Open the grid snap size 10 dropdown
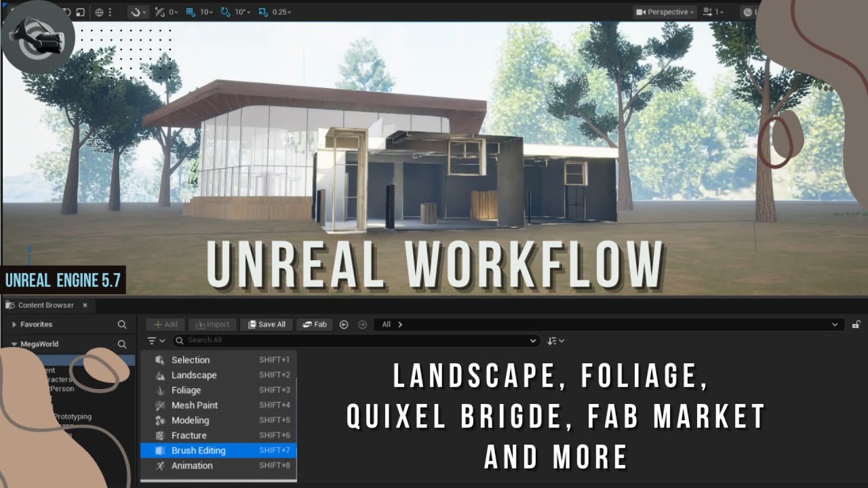The width and height of the screenshot is (868, 488). (205, 12)
